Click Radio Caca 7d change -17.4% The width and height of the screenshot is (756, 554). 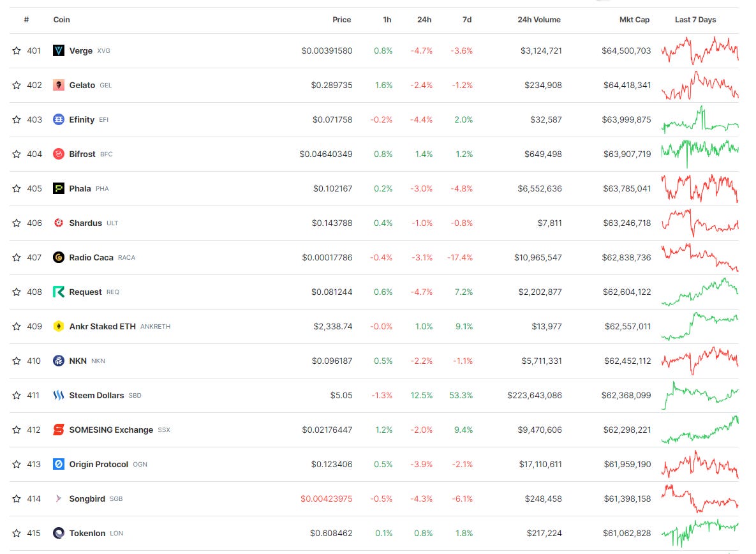(460, 257)
